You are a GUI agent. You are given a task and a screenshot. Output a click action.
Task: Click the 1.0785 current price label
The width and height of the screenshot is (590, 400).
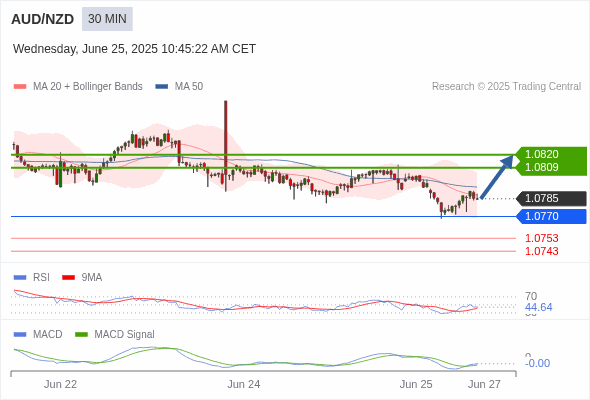(551, 198)
